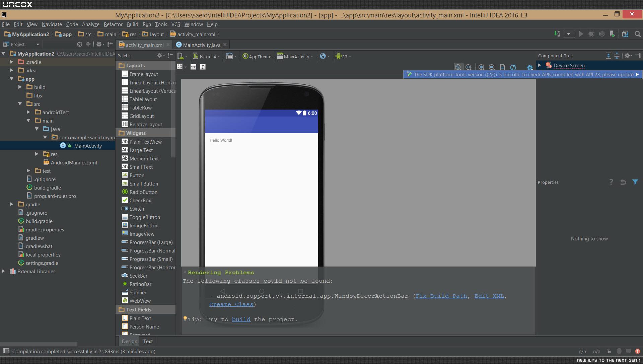Expand all in Component Tree
This screenshot has height=364, width=643.
pyautogui.click(x=609, y=56)
